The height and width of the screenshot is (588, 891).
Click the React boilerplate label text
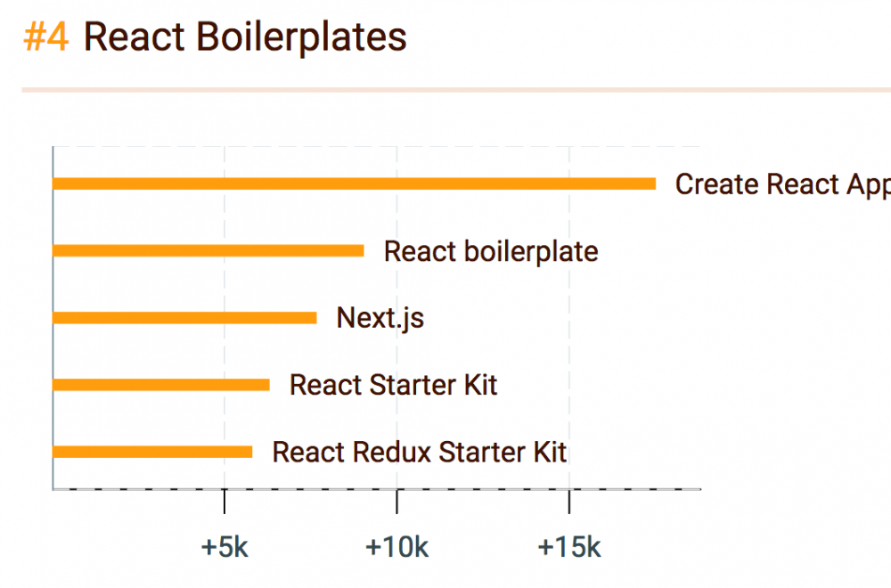point(491,251)
